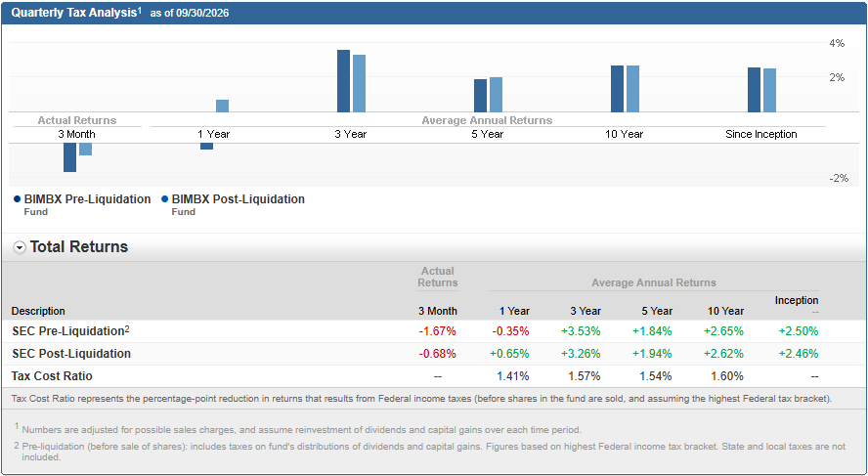The width and height of the screenshot is (868, 476).
Task: Click the BIMBX Pre-Liquidation legend dot
Action: pos(18,199)
